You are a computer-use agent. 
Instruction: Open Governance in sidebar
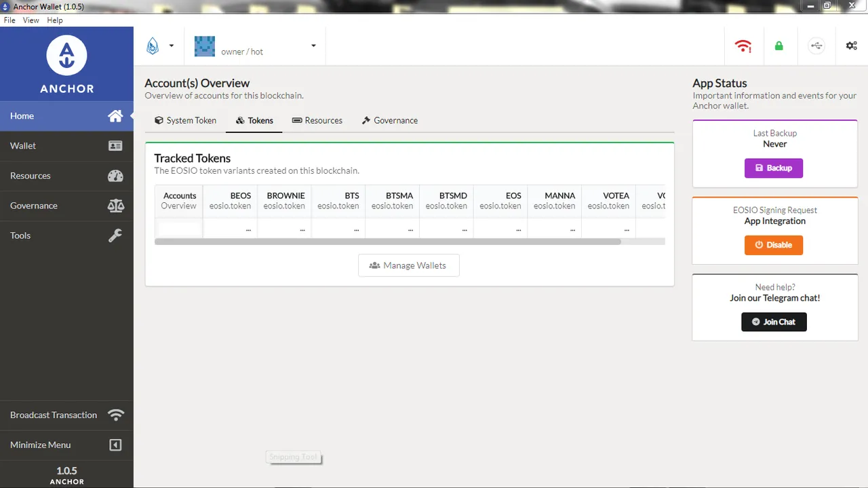pos(66,206)
